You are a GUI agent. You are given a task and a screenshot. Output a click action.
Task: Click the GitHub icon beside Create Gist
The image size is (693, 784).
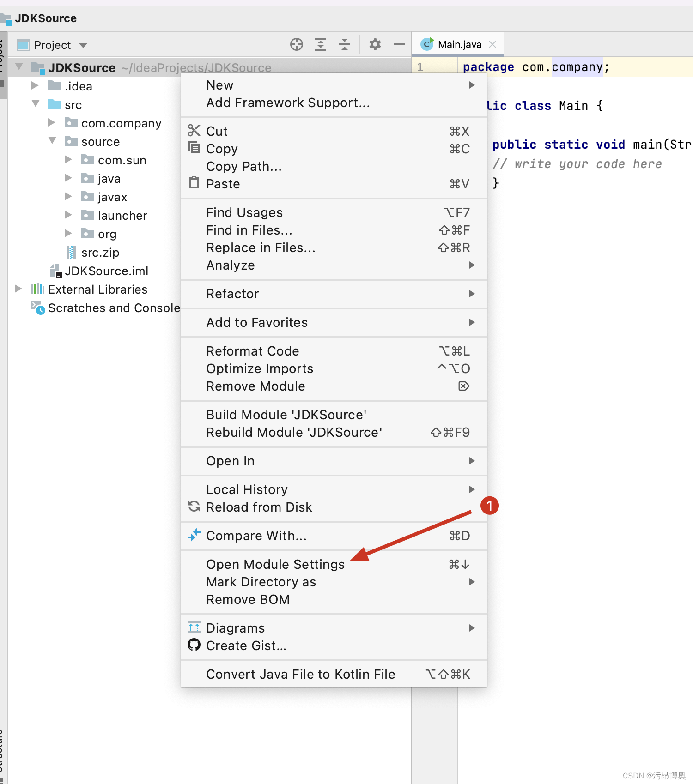[x=194, y=645]
